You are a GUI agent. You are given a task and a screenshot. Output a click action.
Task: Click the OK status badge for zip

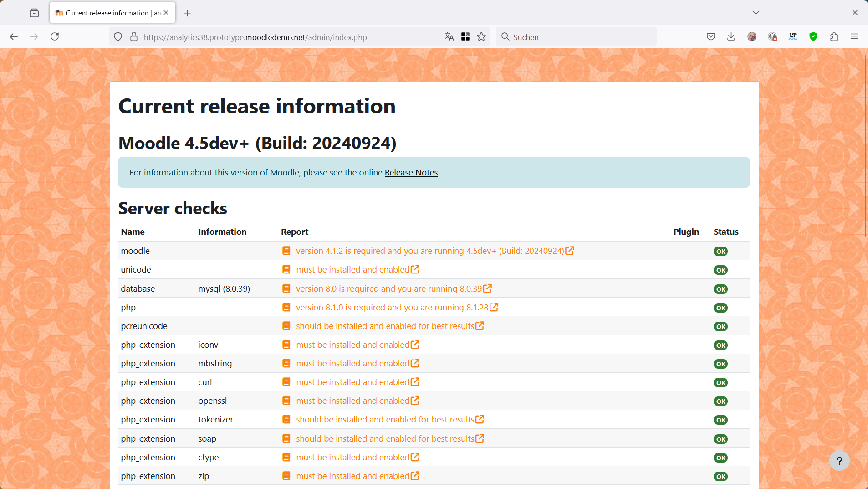click(x=720, y=477)
